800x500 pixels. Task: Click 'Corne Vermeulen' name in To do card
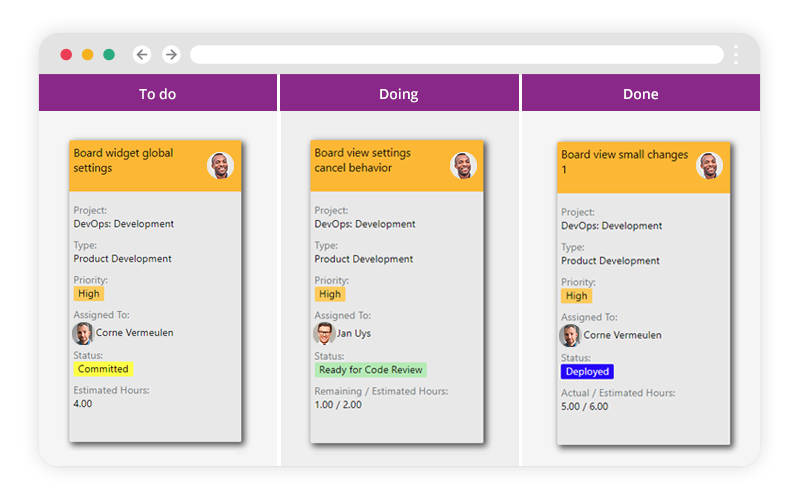(x=135, y=333)
